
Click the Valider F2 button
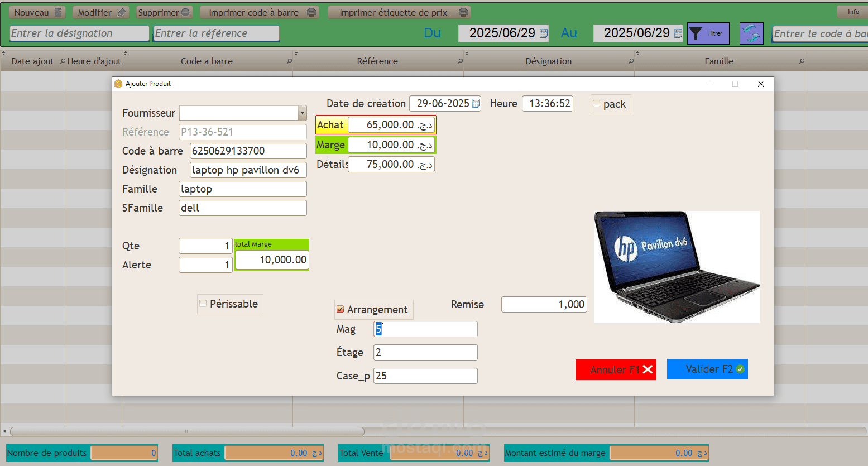[707, 369]
